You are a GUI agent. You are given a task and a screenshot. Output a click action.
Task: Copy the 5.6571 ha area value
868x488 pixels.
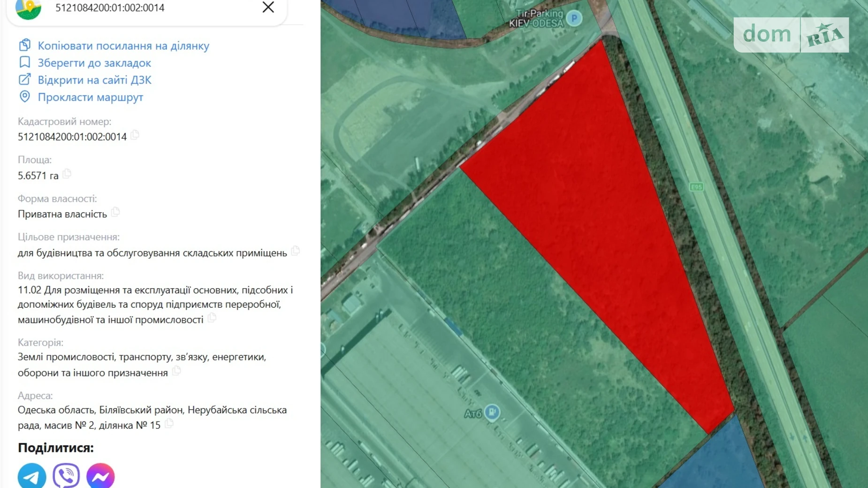67,174
